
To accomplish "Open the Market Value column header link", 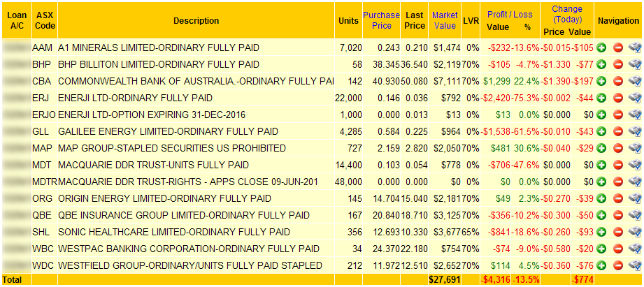I will [x=445, y=20].
